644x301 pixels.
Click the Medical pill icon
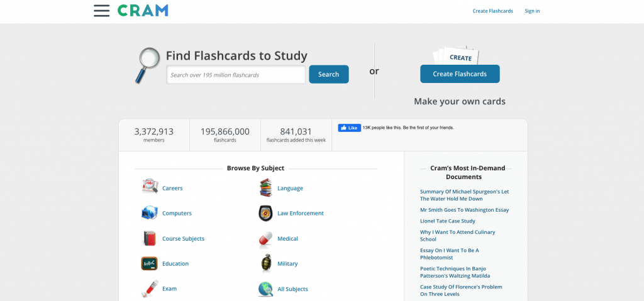[265, 239]
